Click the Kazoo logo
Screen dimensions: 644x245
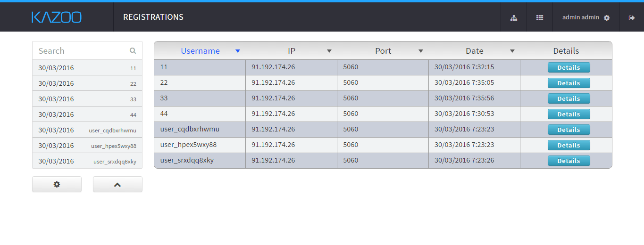click(x=57, y=17)
